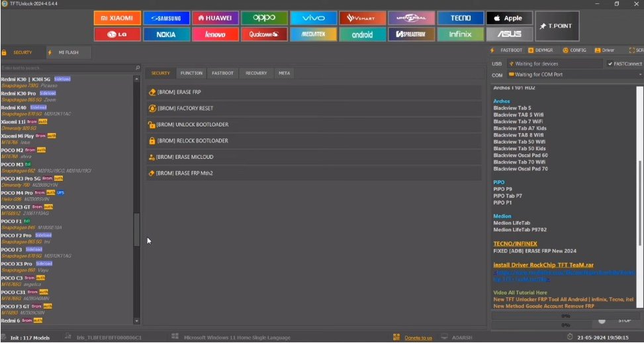Click the T.POINT pin button

557,26
